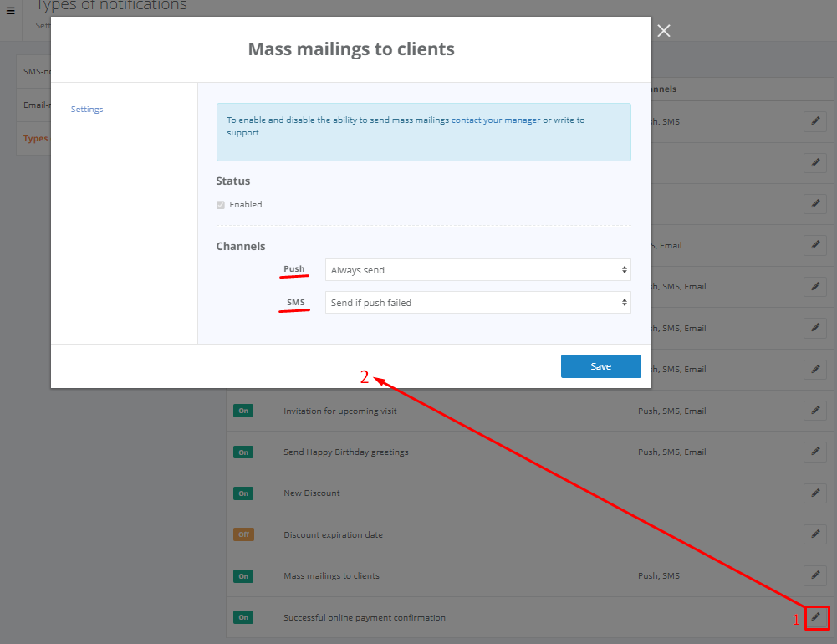Open the SMS channel dropdown
837x644 pixels.
tap(477, 303)
